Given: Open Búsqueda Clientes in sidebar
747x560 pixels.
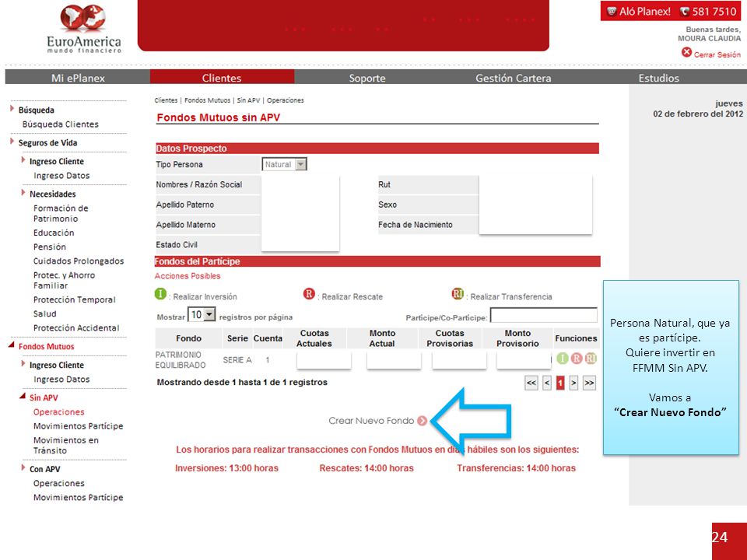Looking at the screenshot, I should click(61, 124).
